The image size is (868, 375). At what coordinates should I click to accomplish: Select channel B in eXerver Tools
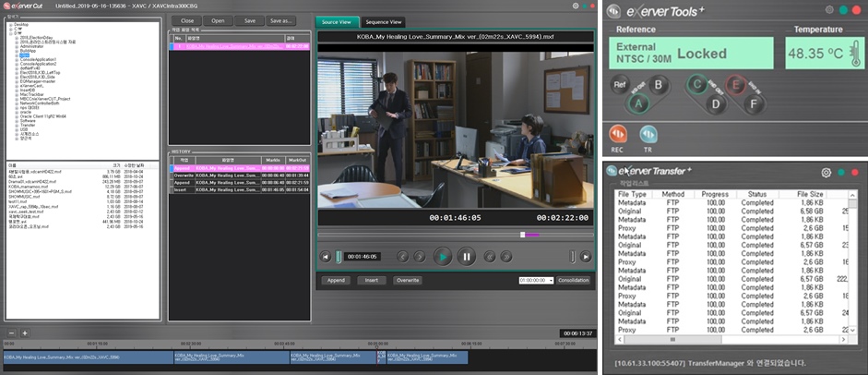(x=659, y=85)
